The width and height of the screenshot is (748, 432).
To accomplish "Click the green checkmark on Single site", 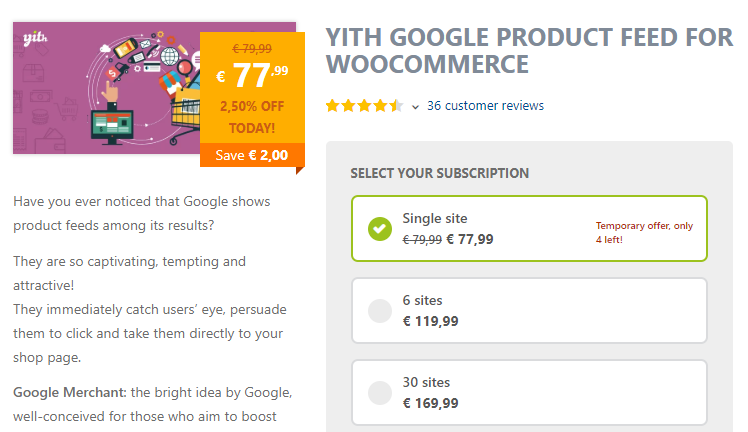I will point(379,229).
